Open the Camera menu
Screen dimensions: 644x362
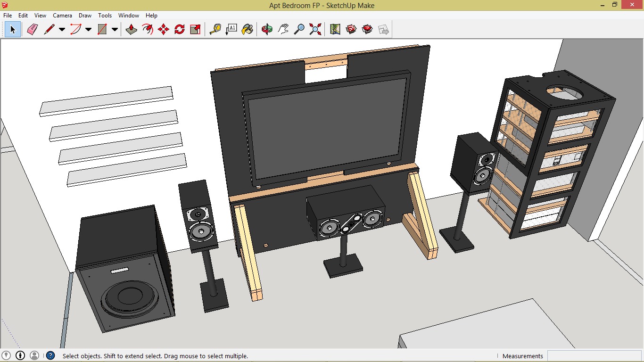click(62, 16)
